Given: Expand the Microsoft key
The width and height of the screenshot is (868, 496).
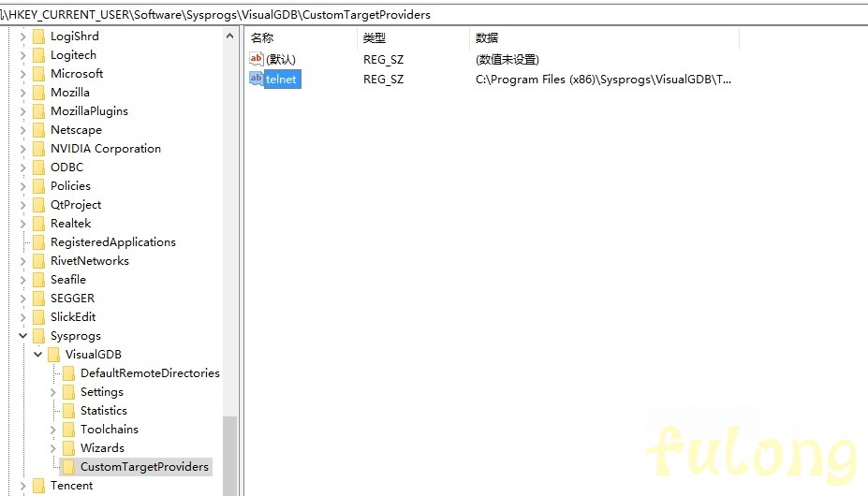Looking at the screenshot, I should click(x=22, y=74).
